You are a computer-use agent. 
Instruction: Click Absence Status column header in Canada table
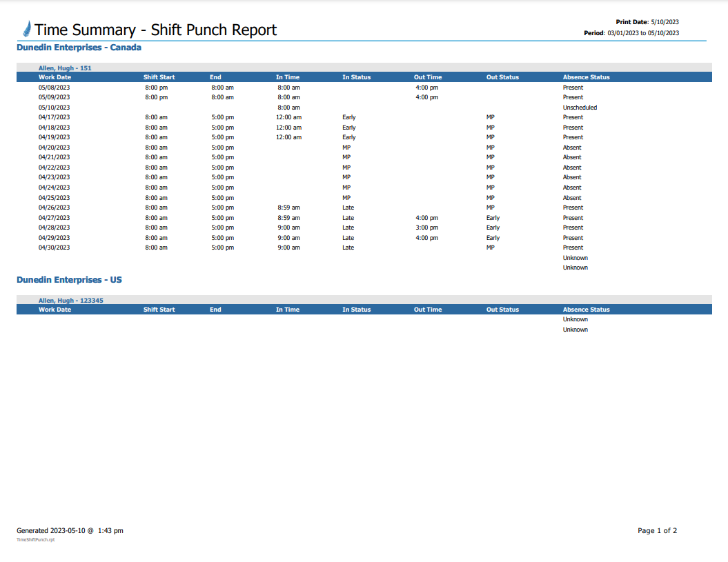pyautogui.click(x=586, y=77)
